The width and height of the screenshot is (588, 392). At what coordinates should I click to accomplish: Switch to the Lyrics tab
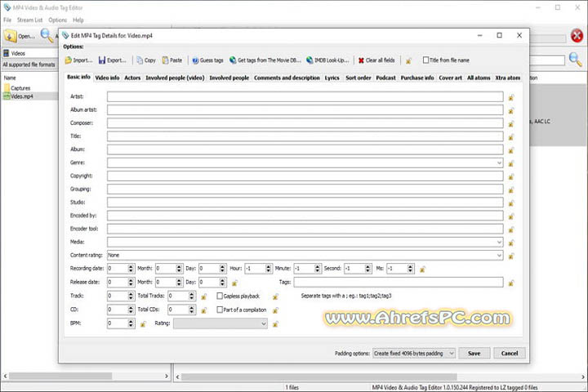click(332, 78)
